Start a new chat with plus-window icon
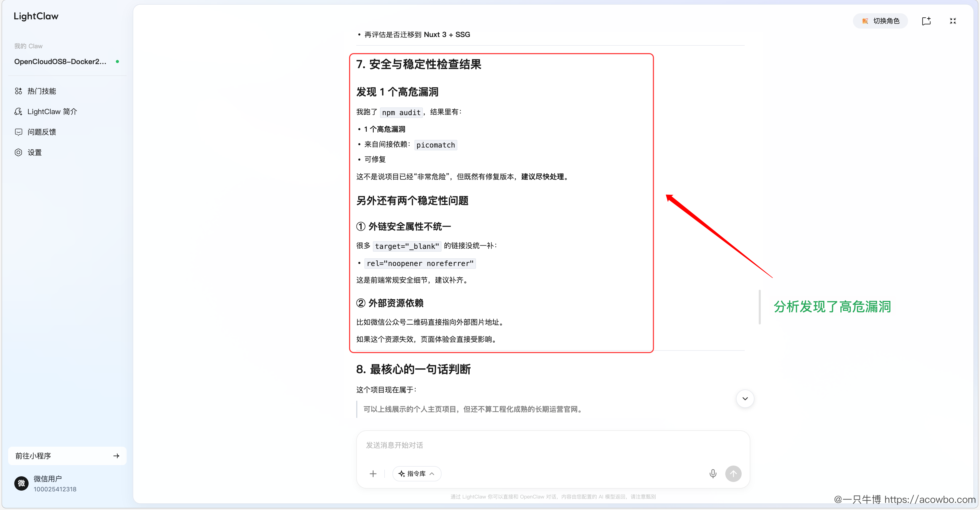Screen dimensions: 980x510 pyautogui.click(x=926, y=21)
